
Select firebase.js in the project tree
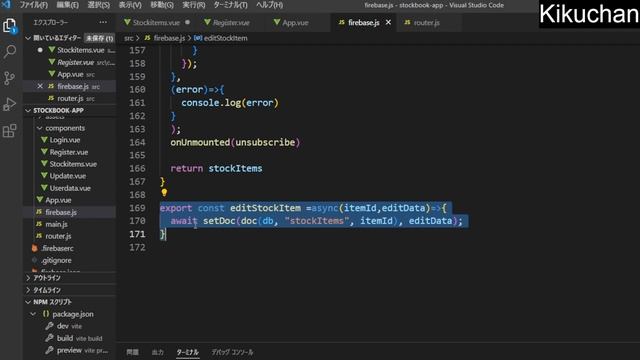pos(60,212)
